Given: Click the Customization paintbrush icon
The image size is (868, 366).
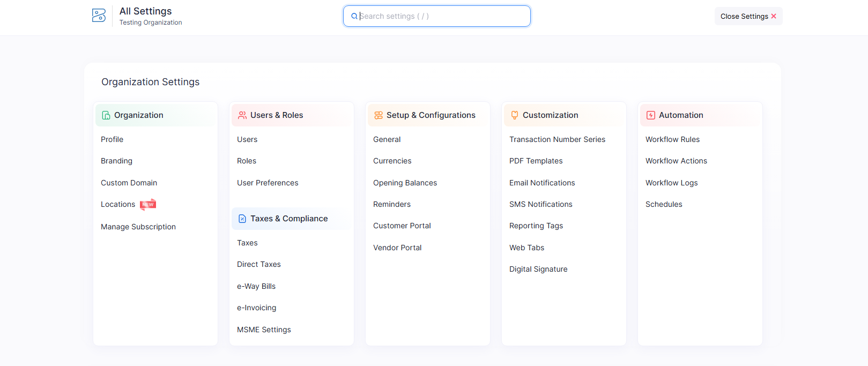Looking at the screenshot, I should click(515, 115).
